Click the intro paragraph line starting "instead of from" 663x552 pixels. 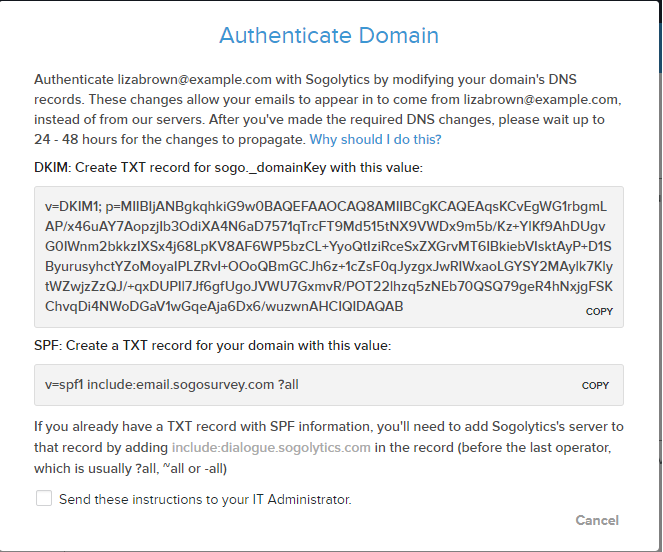[x=319, y=119]
